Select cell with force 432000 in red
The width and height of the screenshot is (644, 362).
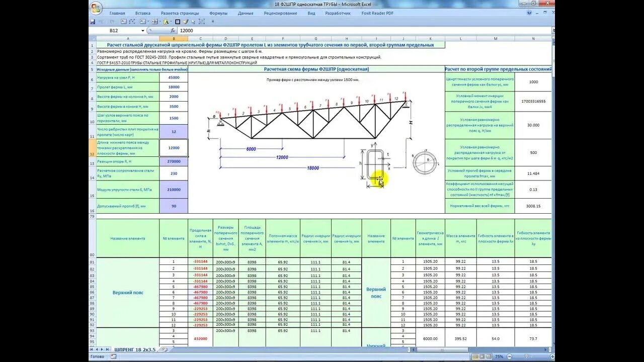click(x=200, y=338)
